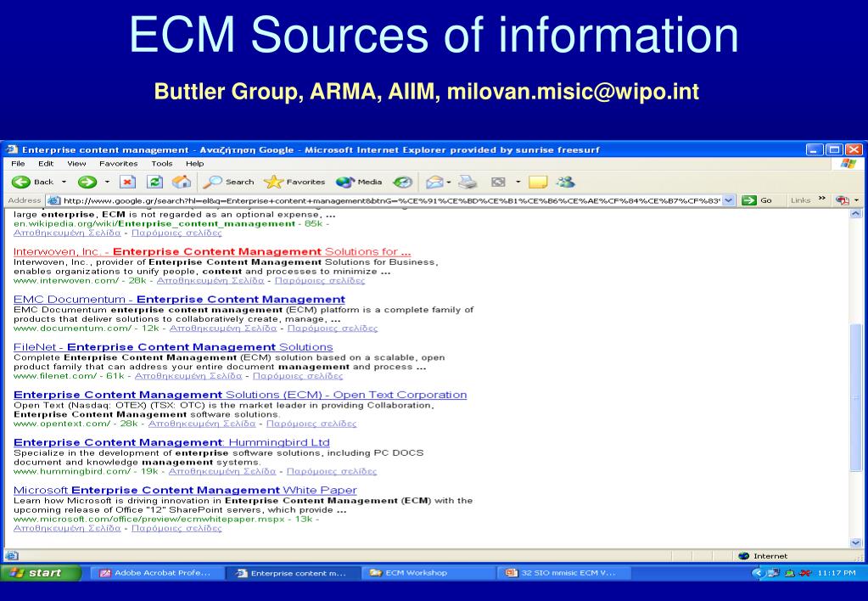Click the green Go button
Viewport: 868px width, 601px height.
click(757, 200)
